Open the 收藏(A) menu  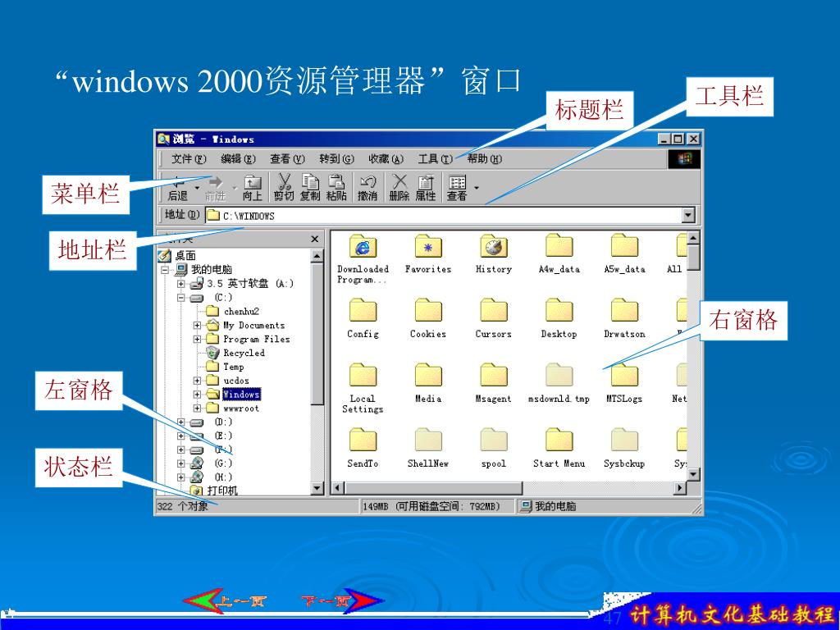[x=386, y=159]
